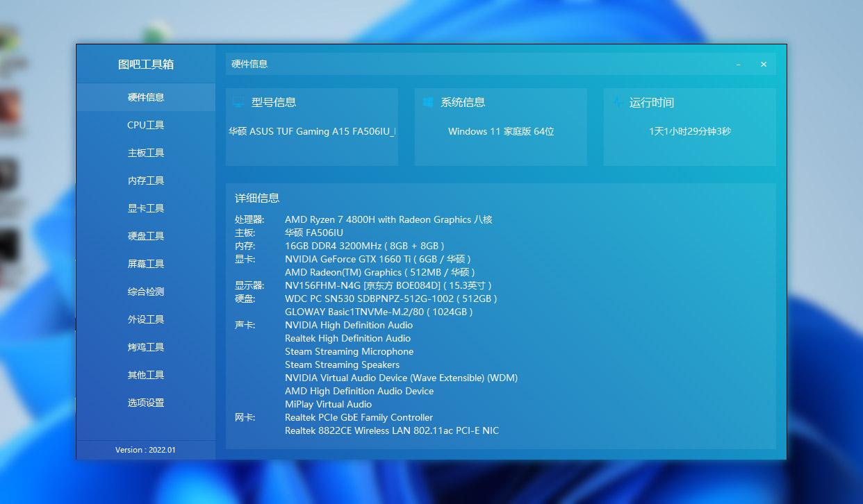The height and width of the screenshot is (504, 863).
Task: Select 屏幕工具 from the sidebar
Action: click(x=146, y=264)
